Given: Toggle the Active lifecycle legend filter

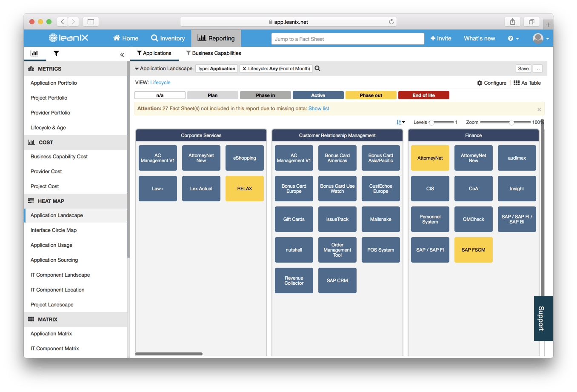Looking at the screenshot, I should (318, 95).
